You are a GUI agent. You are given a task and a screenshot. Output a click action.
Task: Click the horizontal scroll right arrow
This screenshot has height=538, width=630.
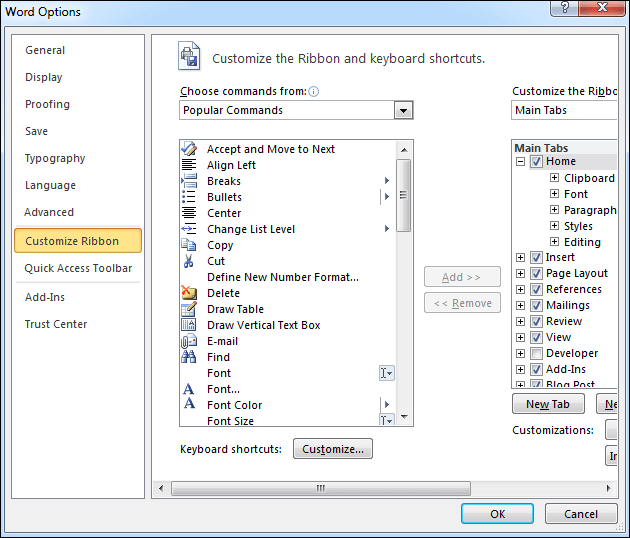[608, 488]
